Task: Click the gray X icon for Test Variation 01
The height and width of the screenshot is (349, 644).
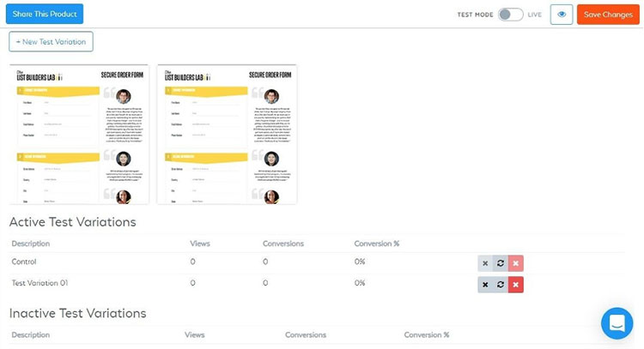Action: point(485,285)
